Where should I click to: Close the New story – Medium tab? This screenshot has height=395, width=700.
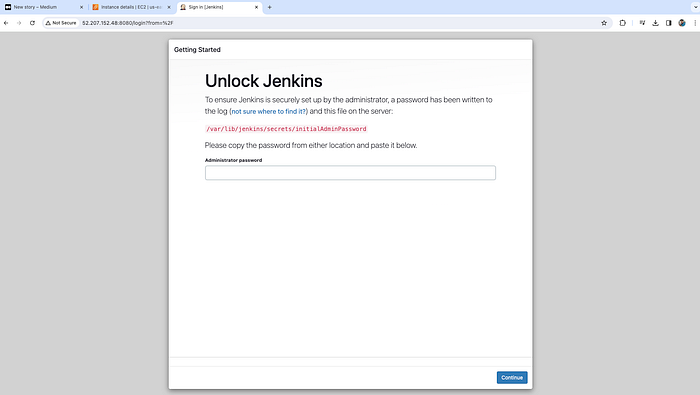point(81,7)
